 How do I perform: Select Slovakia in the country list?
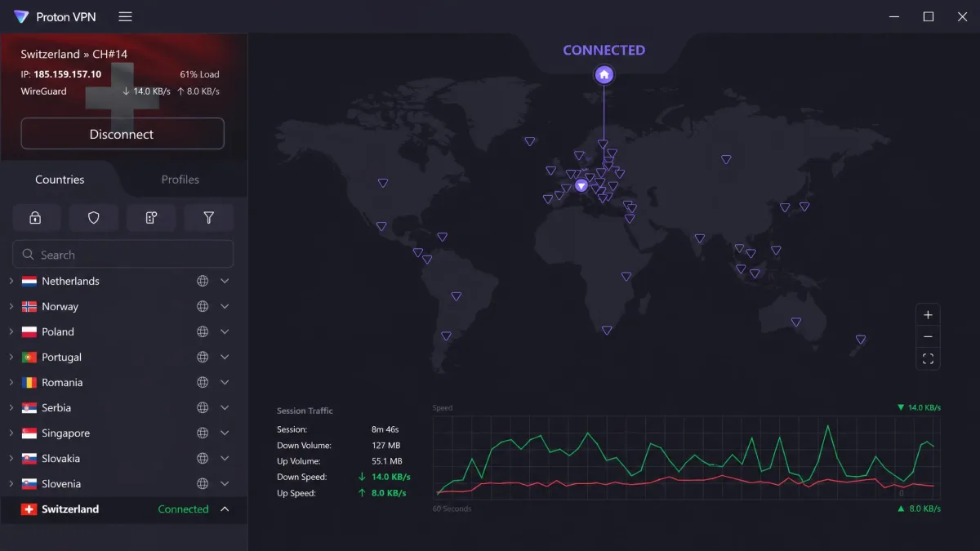[x=61, y=458]
